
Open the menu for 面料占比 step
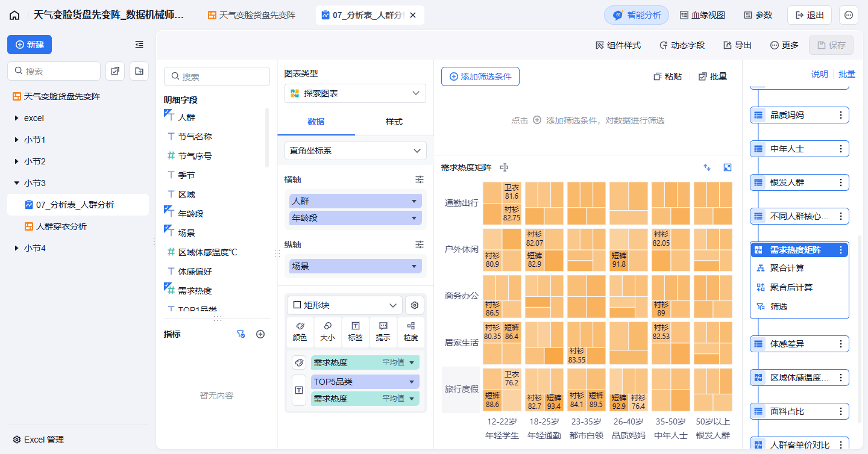tap(841, 411)
